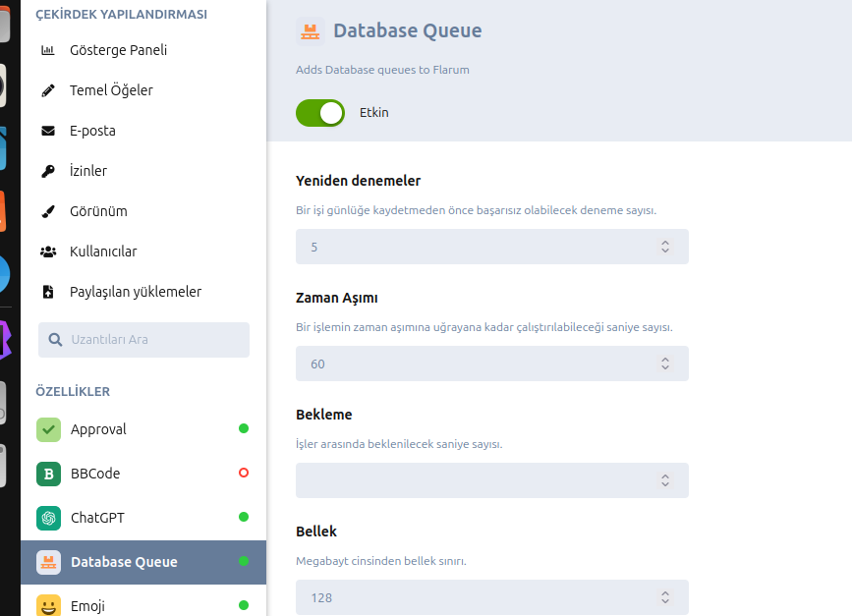Click the Zaman Aşımı stepper arrows
The height and width of the screenshot is (616, 852).
pyautogui.click(x=665, y=364)
